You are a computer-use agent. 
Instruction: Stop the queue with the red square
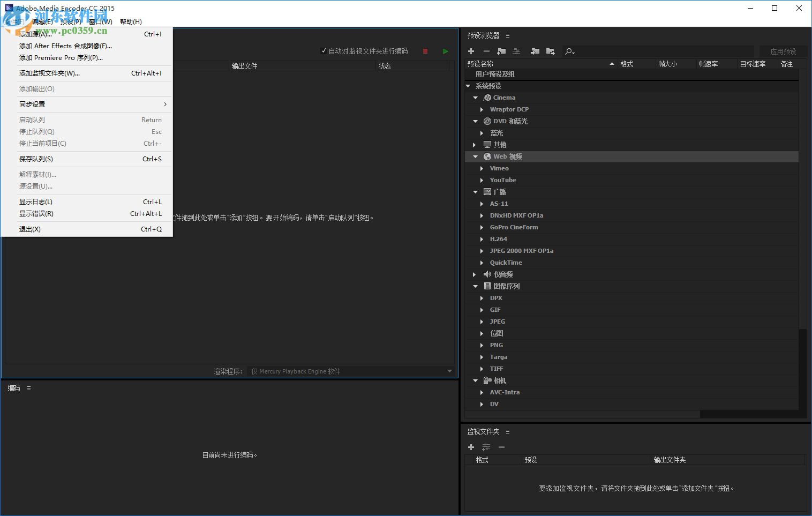tap(425, 51)
